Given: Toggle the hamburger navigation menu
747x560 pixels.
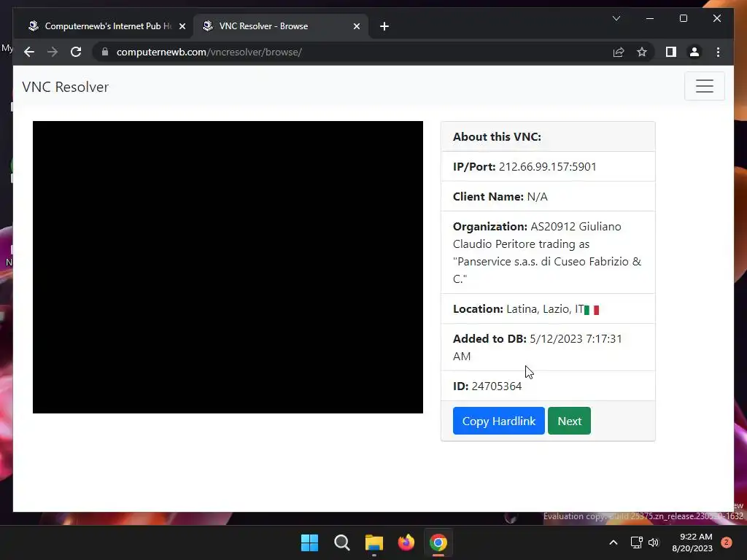Looking at the screenshot, I should pos(704,86).
